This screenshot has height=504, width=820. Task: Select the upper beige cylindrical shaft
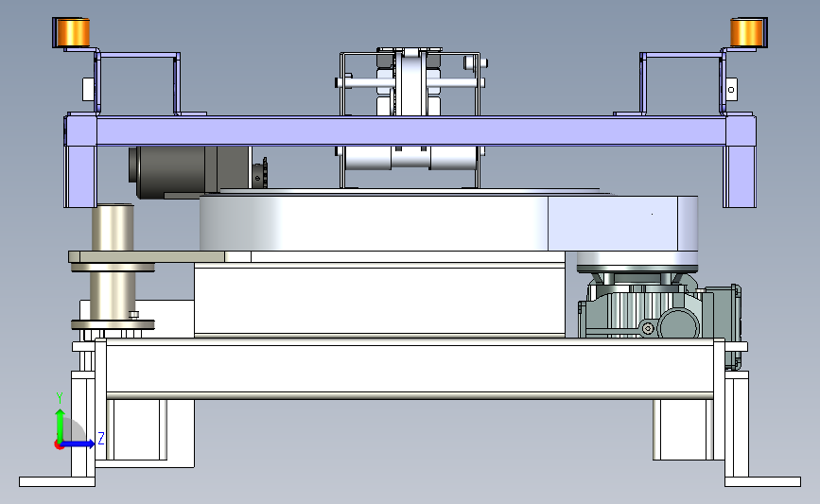[x=113, y=228]
